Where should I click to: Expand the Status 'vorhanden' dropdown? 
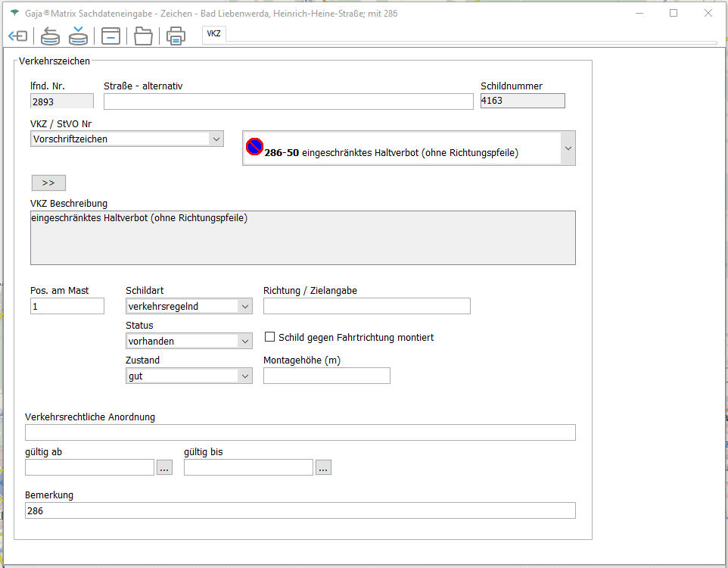tap(244, 342)
